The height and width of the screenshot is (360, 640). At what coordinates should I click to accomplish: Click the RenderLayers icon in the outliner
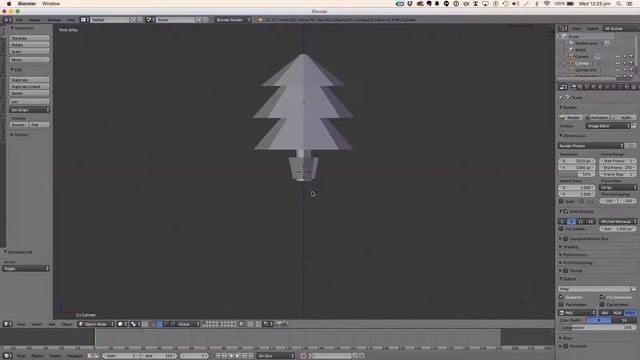click(571, 43)
